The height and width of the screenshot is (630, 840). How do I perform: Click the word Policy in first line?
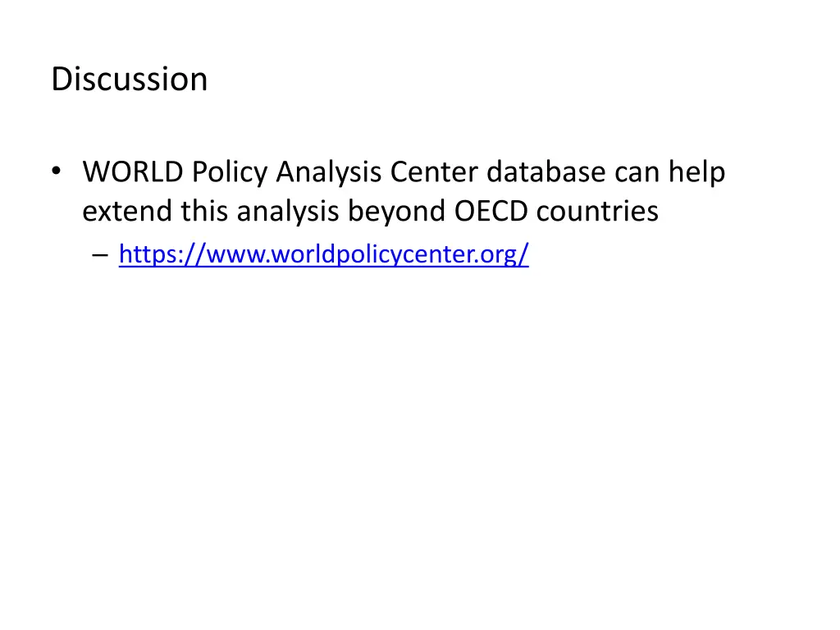click(x=230, y=173)
